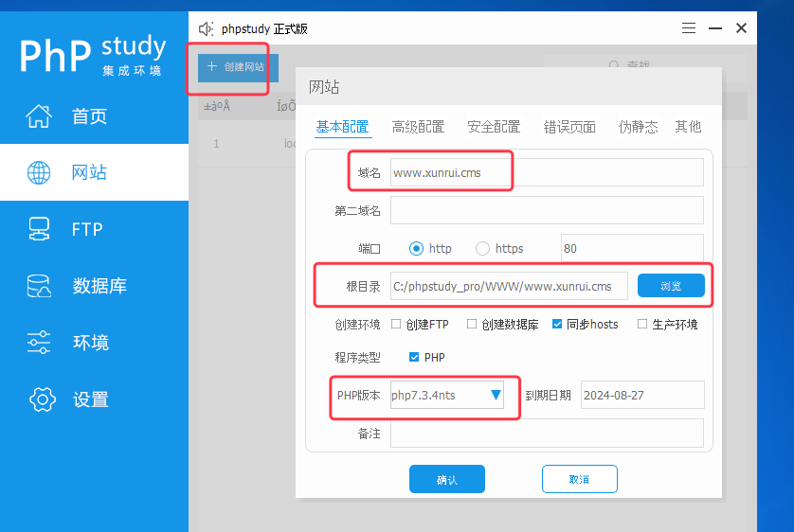Close the phpstudy window
The image size is (794, 532).
tap(741, 27)
